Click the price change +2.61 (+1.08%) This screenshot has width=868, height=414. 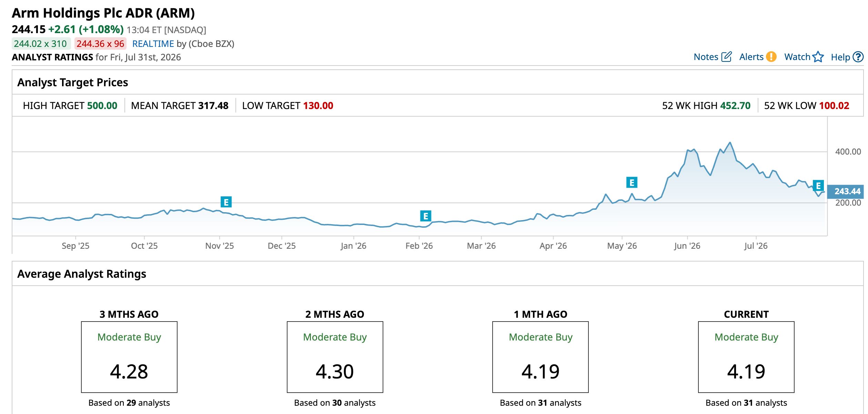pyautogui.click(x=86, y=29)
